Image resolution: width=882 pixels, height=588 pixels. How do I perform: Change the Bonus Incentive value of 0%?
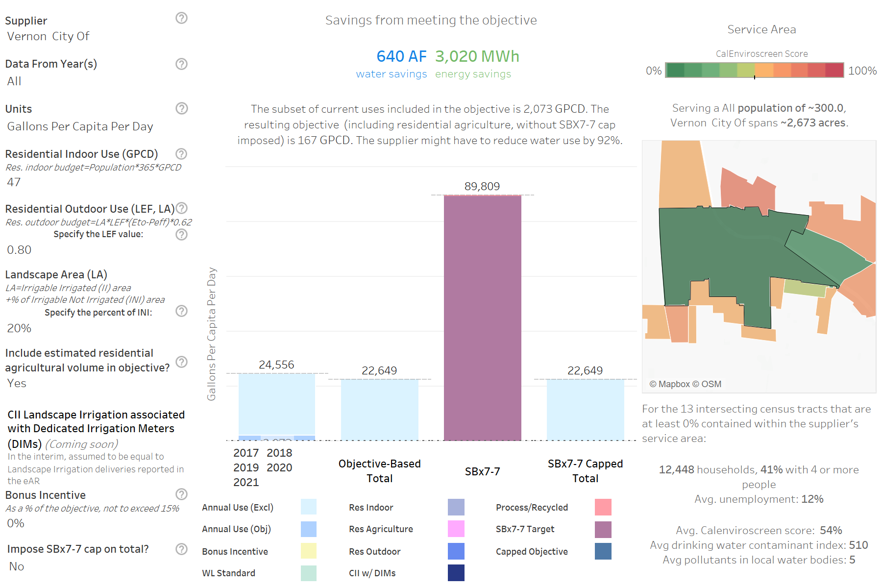click(x=16, y=523)
